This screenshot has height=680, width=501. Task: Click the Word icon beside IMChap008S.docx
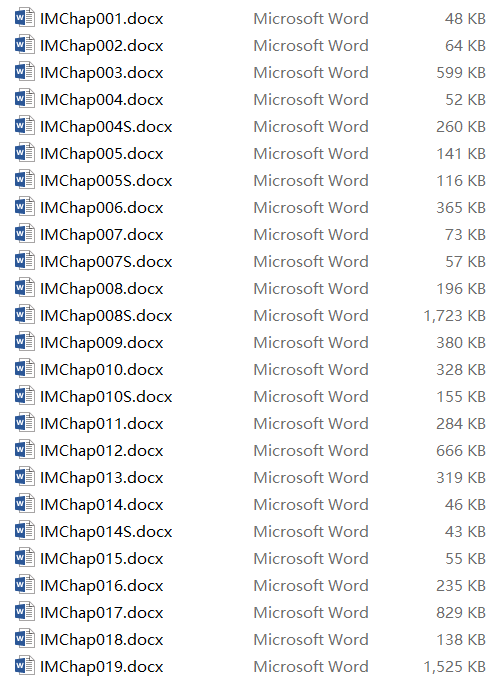(24, 315)
